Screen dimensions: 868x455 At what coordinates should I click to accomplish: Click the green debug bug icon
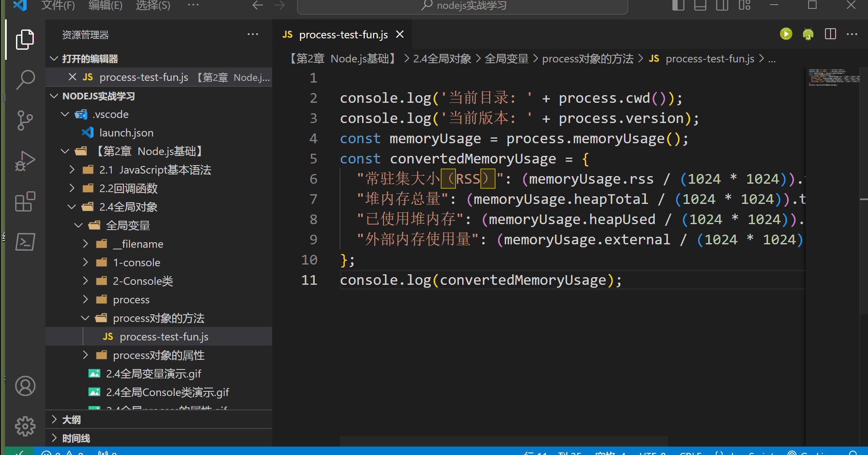pyautogui.click(x=808, y=34)
